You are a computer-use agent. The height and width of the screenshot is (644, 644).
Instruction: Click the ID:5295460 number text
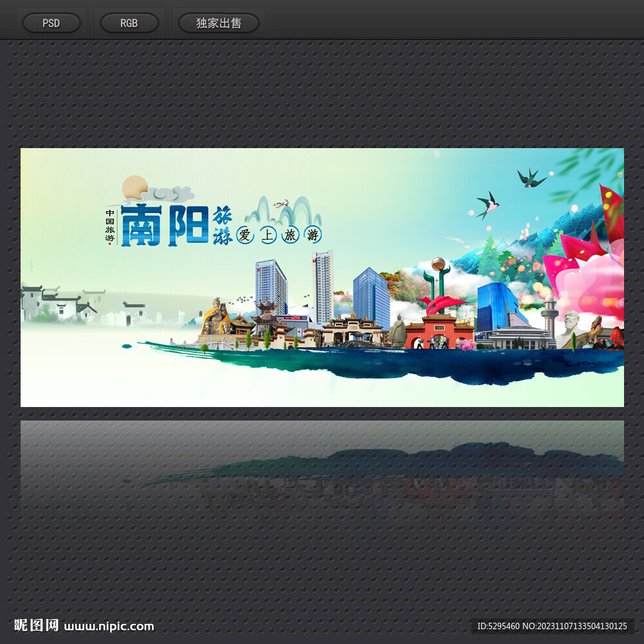(x=498, y=626)
